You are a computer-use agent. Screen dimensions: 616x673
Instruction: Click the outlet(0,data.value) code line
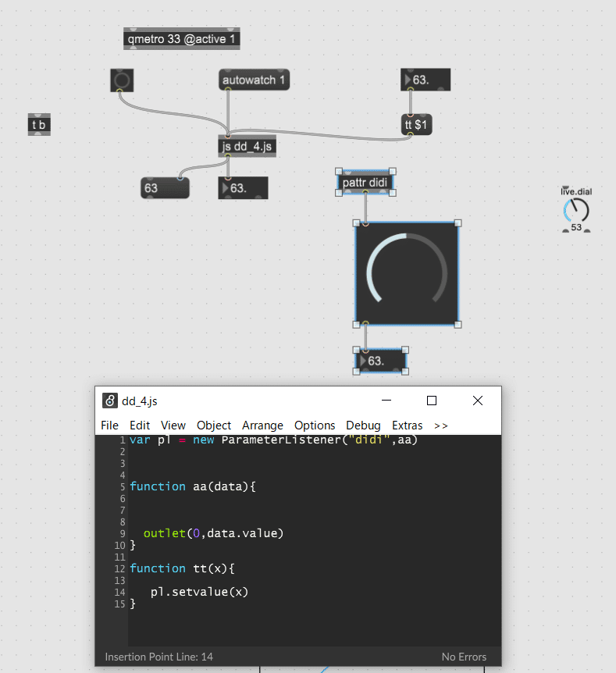pos(213,533)
